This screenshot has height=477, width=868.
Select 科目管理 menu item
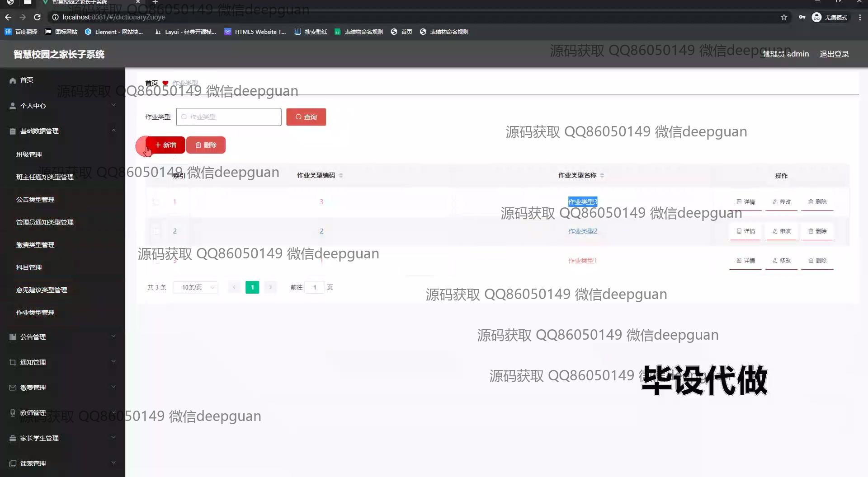pyautogui.click(x=29, y=267)
